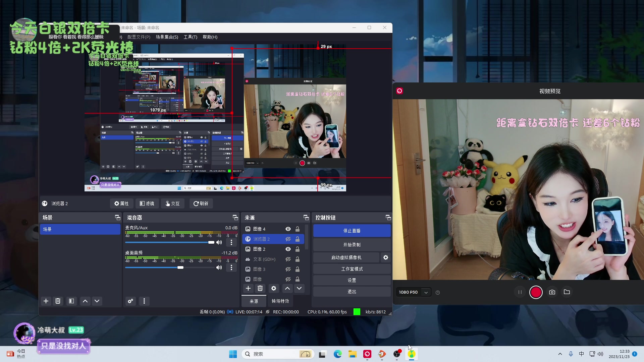This screenshot has width=644, height=362.
Task: Show hidden icons chevron in system tray
Action: [x=560, y=354]
